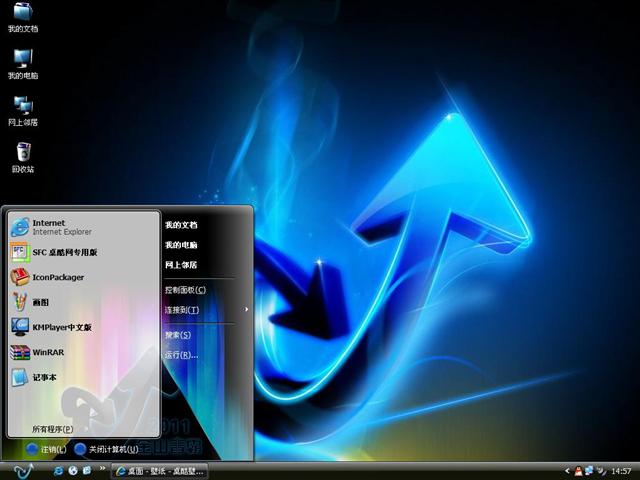Viewport: 640px width, 480px height.
Task: Click the red QQ penguin tray icon
Action: click(x=578, y=471)
